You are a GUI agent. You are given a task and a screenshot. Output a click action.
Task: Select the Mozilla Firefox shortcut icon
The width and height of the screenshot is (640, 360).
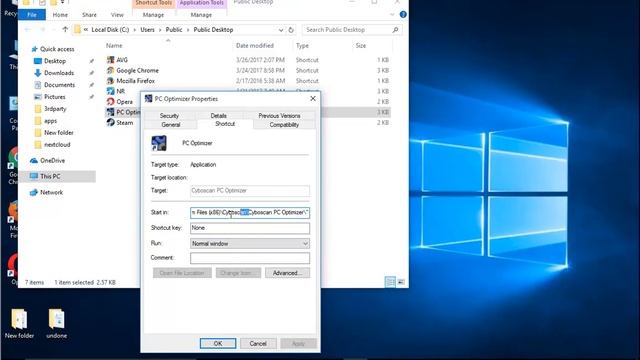[110, 81]
